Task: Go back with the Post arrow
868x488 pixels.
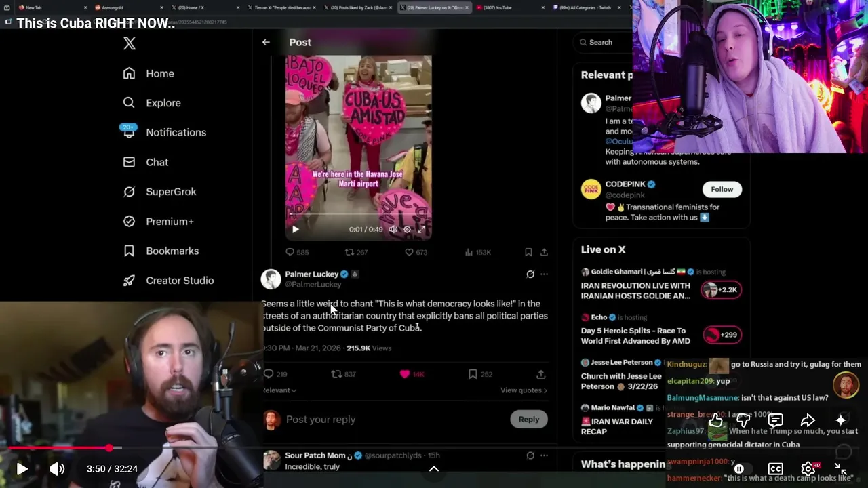Action: [x=266, y=42]
